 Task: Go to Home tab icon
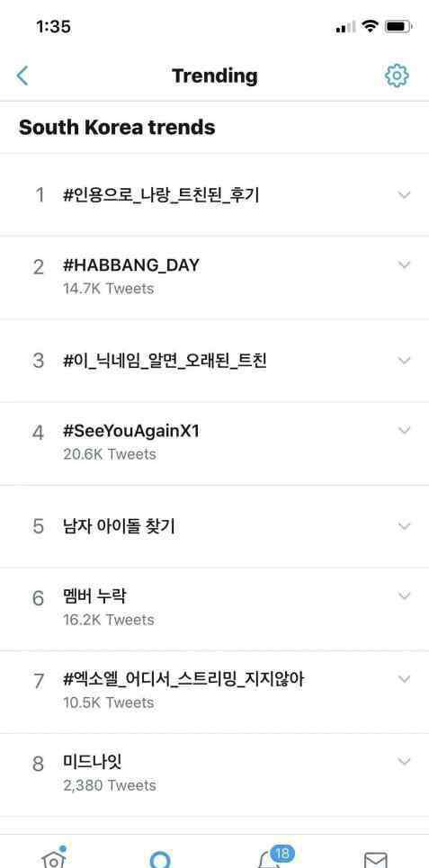tap(54, 856)
